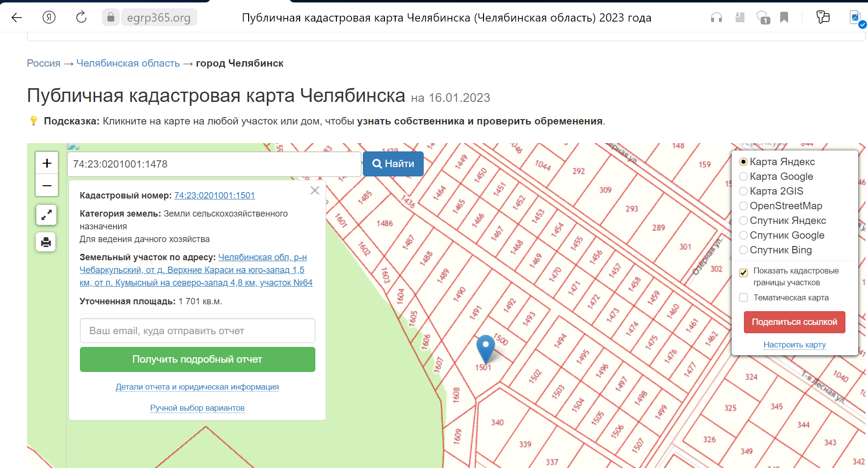Click the padlock site security icon
Screen dimensions: 868x468
pos(111,18)
